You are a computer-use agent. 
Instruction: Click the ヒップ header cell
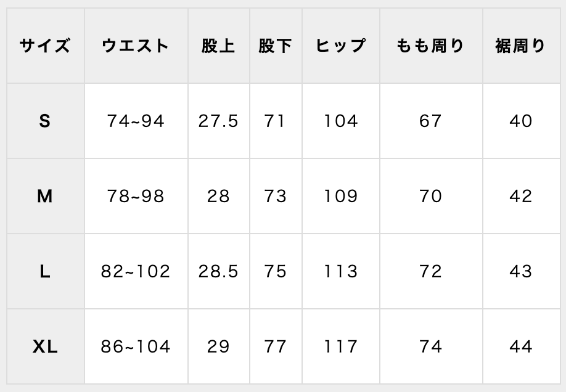341,46
